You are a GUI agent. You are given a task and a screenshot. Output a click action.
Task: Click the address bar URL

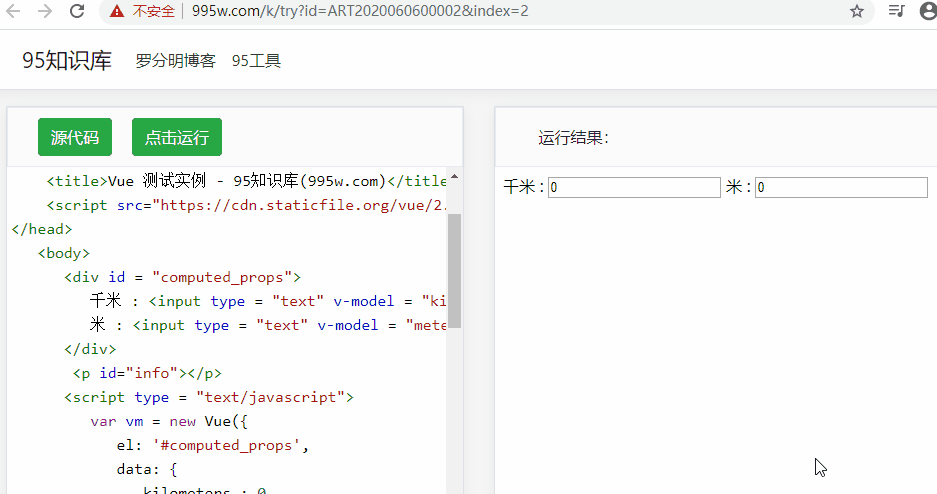pyautogui.click(x=360, y=11)
